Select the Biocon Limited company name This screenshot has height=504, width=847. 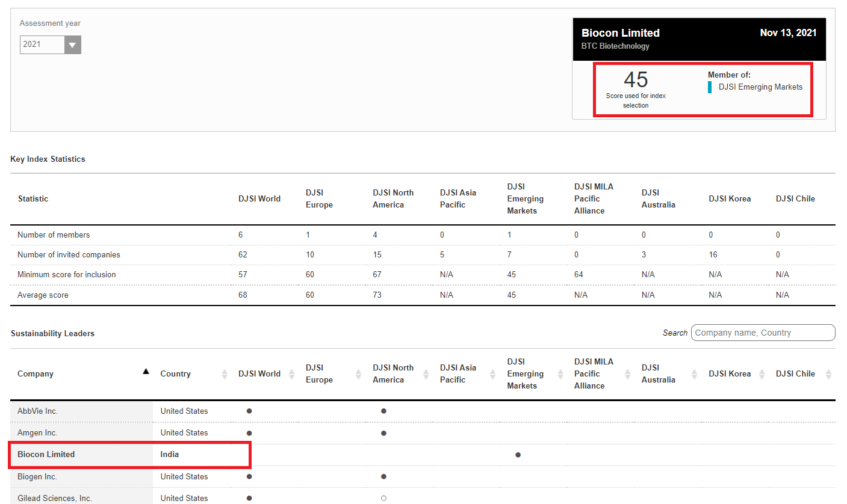pyautogui.click(x=46, y=455)
